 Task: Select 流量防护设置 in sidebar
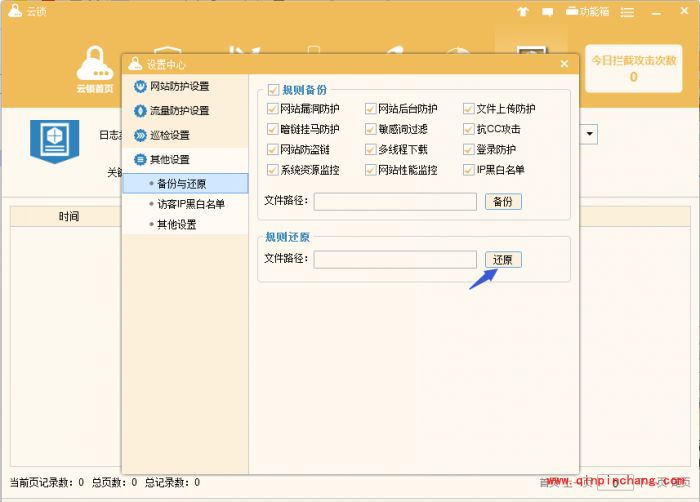(x=185, y=111)
